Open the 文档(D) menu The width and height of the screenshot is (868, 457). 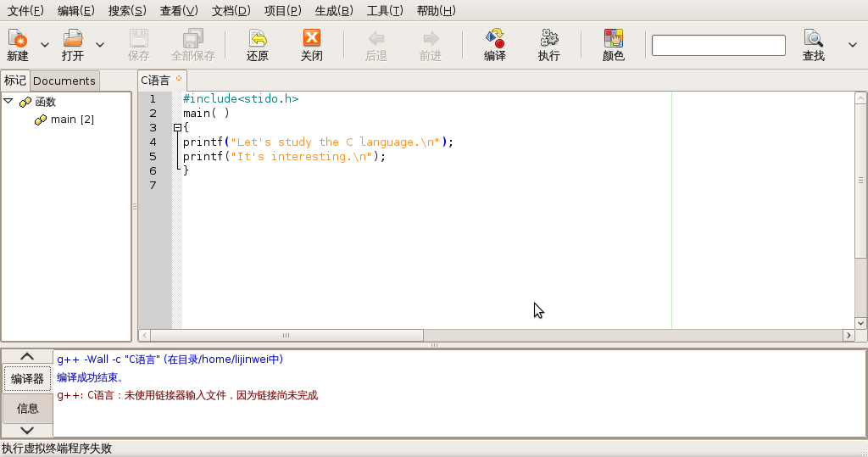coord(231,10)
